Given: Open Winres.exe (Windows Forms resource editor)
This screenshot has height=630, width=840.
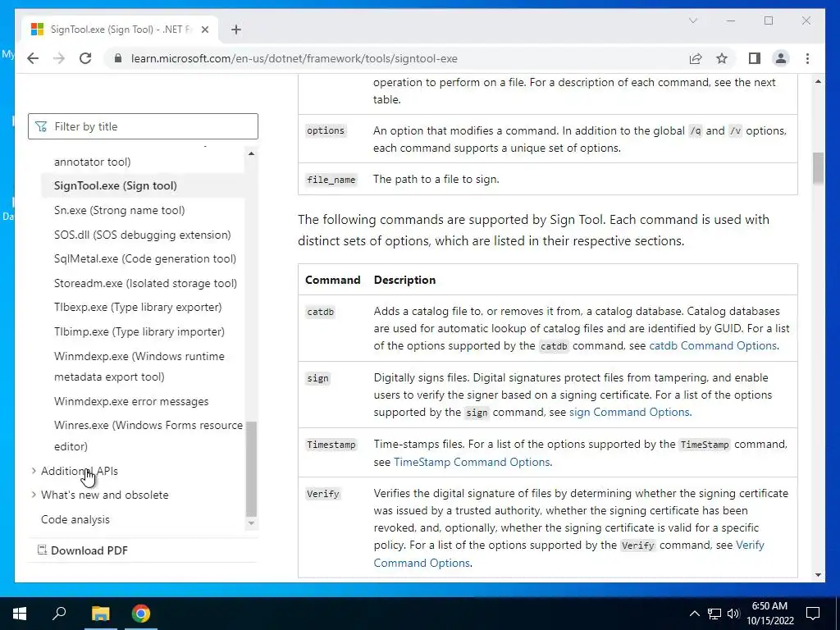Looking at the screenshot, I should click(x=148, y=436).
